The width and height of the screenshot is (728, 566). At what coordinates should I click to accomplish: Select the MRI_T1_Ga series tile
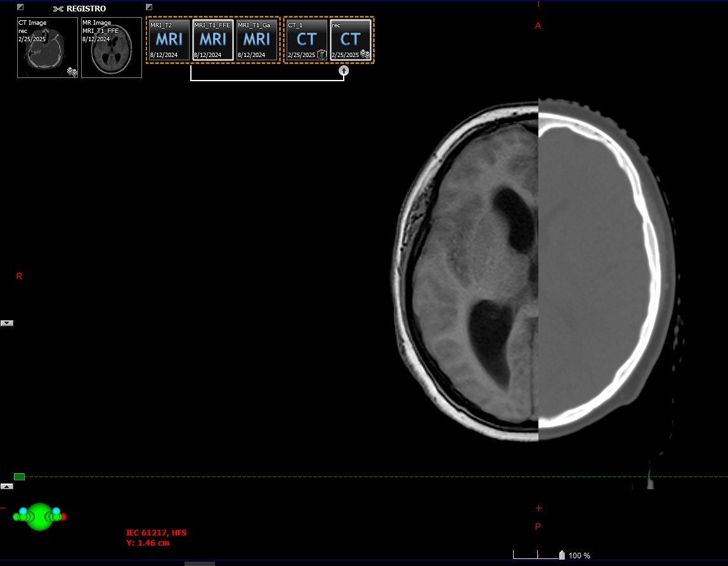point(257,40)
